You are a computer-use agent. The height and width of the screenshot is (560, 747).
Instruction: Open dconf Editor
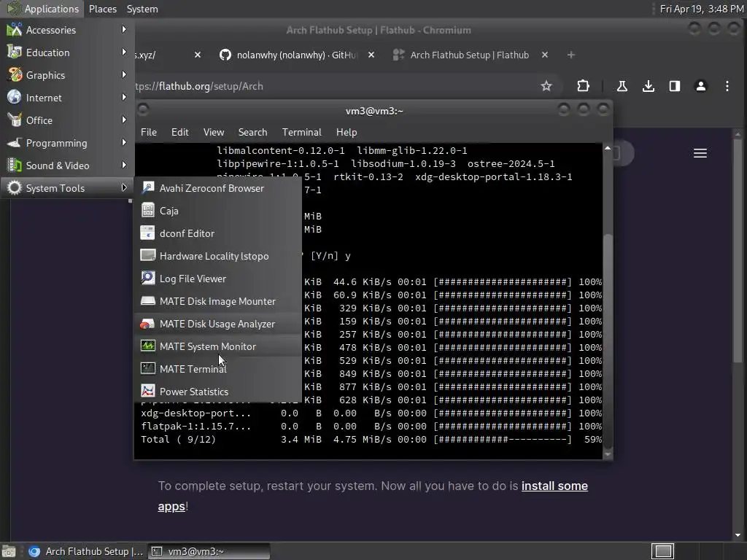click(x=218, y=233)
